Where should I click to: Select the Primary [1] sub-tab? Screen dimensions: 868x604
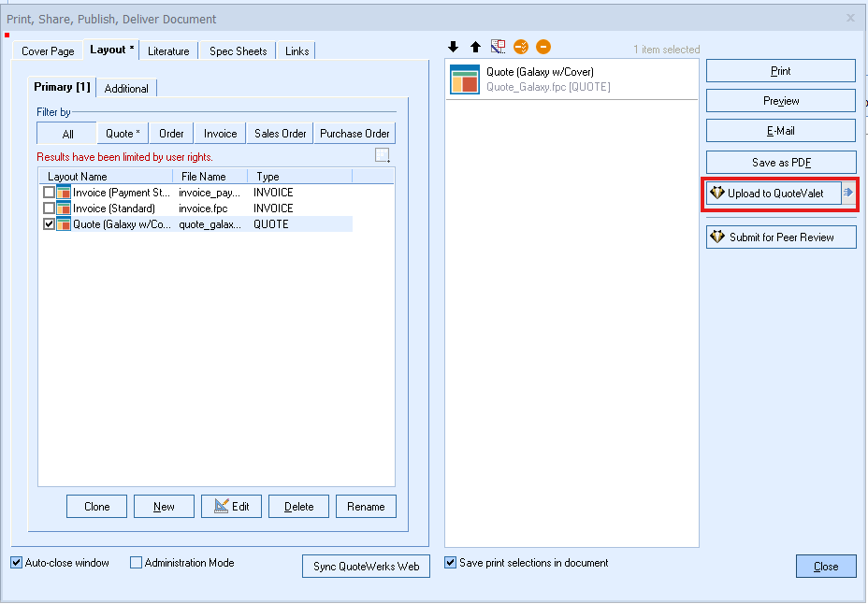62,87
